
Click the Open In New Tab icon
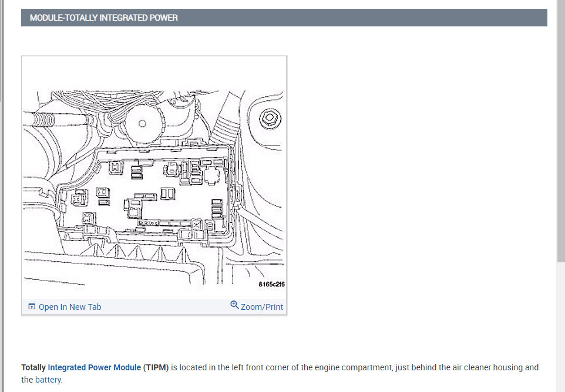32,307
